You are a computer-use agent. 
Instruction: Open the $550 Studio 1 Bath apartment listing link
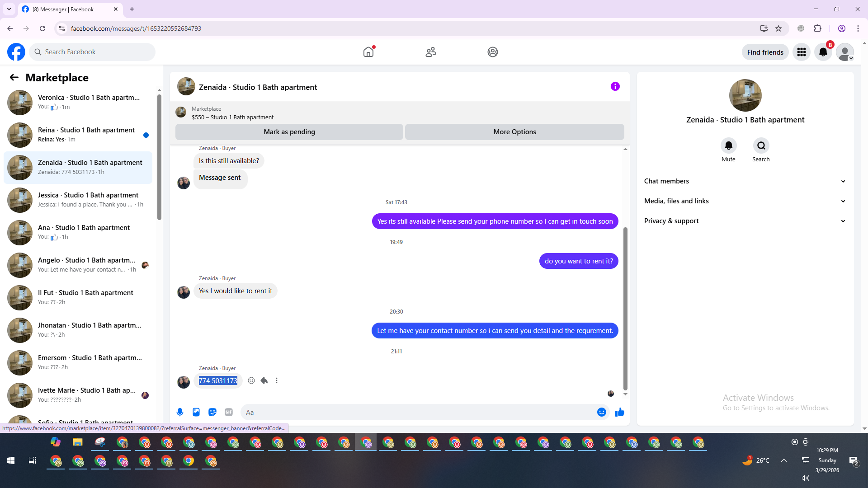pyautogui.click(x=232, y=117)
